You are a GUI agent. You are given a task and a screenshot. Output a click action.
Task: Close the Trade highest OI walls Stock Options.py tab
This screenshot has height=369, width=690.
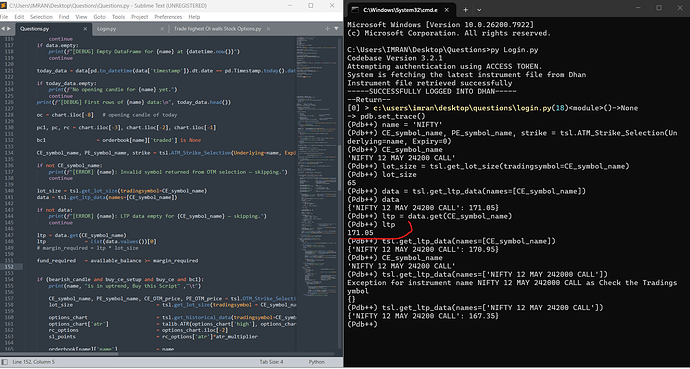pyautogui.click(x=269, y=29)
